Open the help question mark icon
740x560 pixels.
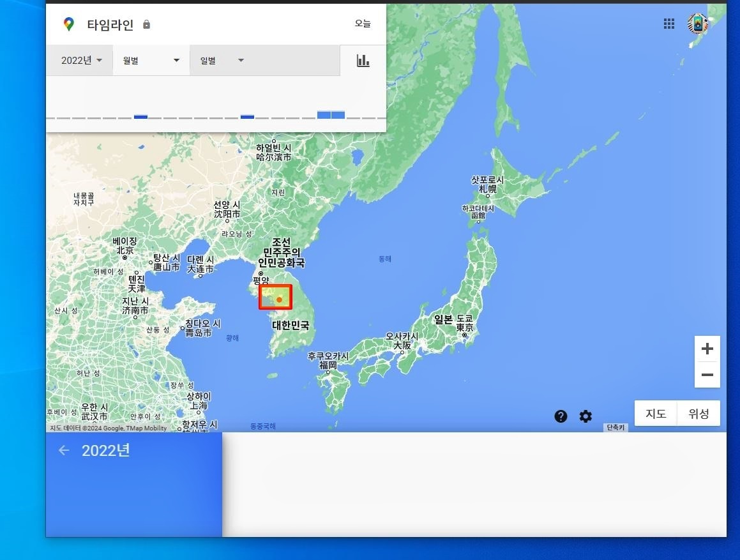pyautogui.click(x=561, y=416)
